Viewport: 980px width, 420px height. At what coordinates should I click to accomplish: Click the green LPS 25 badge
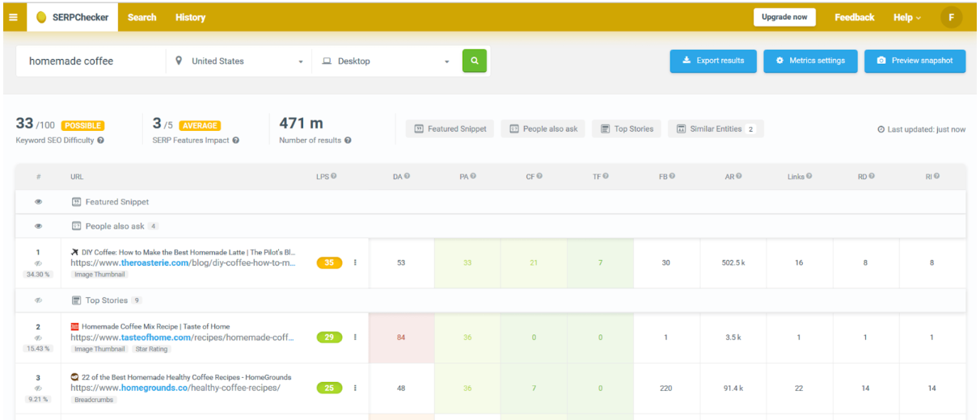(x=329, y=388)
